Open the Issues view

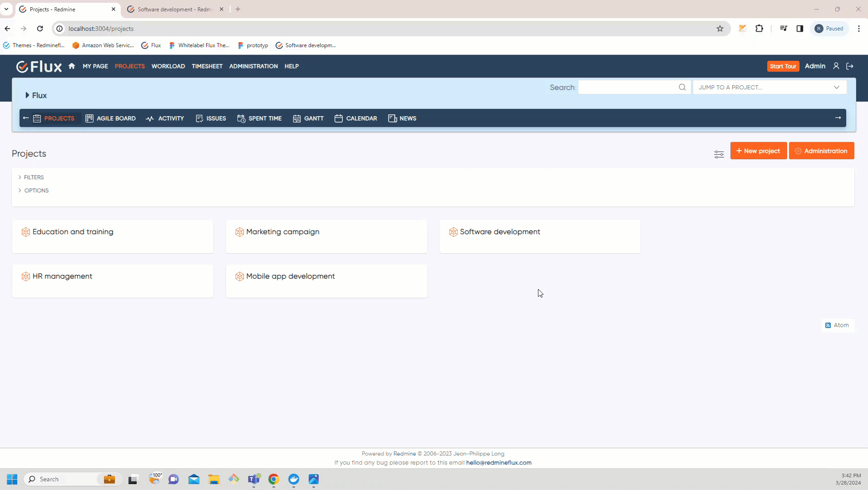(211, 118)
